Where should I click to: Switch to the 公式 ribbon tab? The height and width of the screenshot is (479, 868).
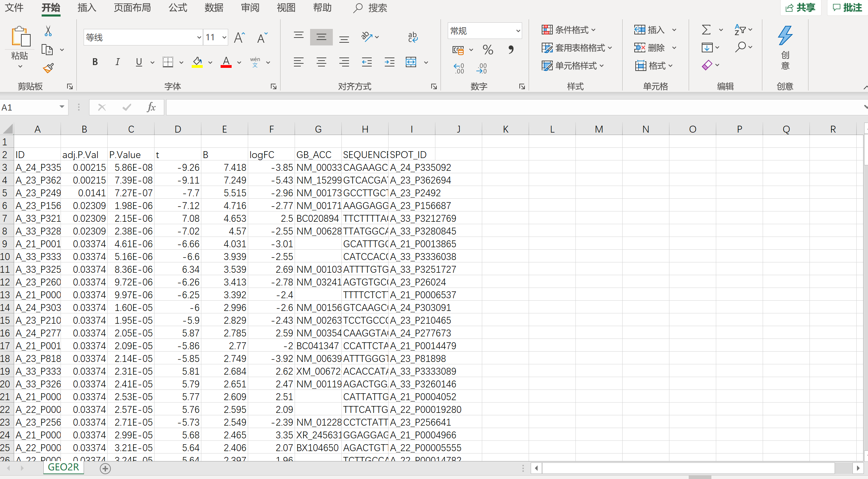[178, 8]
